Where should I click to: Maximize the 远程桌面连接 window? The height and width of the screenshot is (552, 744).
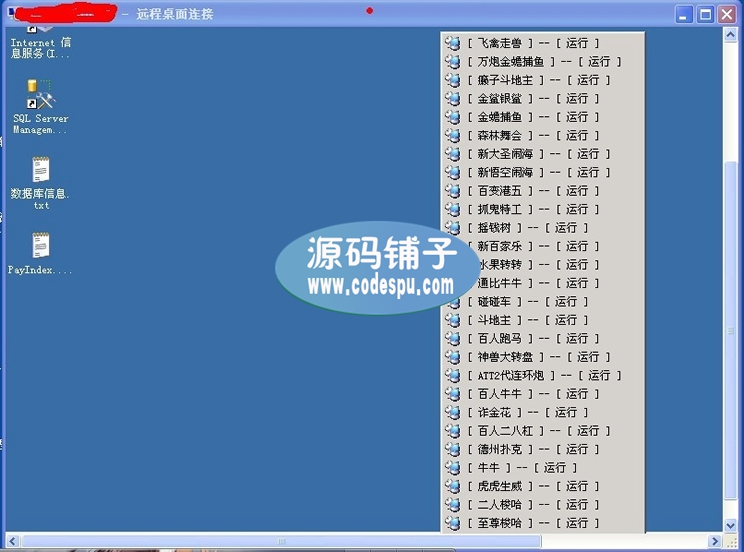click(x=705, y=14)
